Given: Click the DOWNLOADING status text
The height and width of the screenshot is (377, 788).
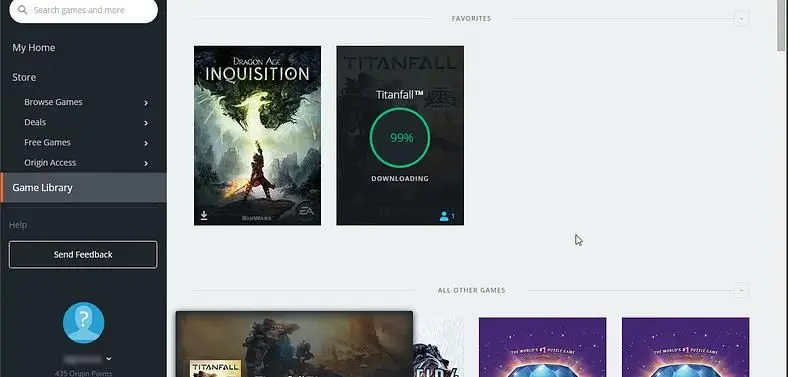Looking at the screenshot, I should pyautogui.click(x=400, y=178).
